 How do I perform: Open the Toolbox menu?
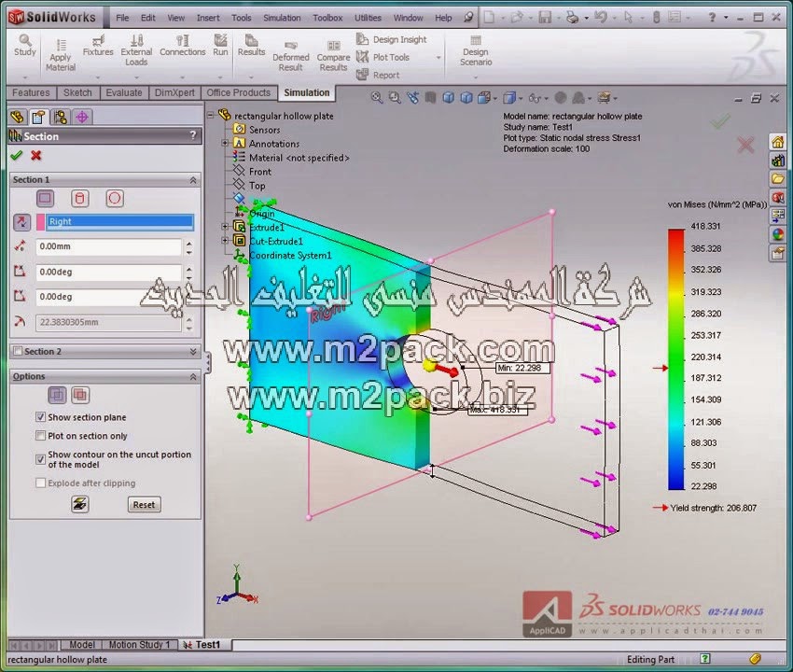tap(327, 18)
